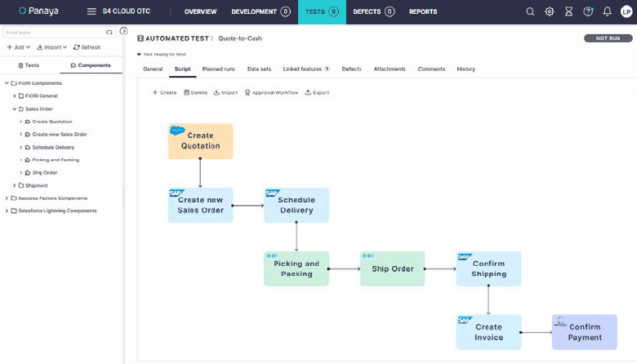
Task: Expand Create new Sales Order tree item
Action: tap(21, 134)
